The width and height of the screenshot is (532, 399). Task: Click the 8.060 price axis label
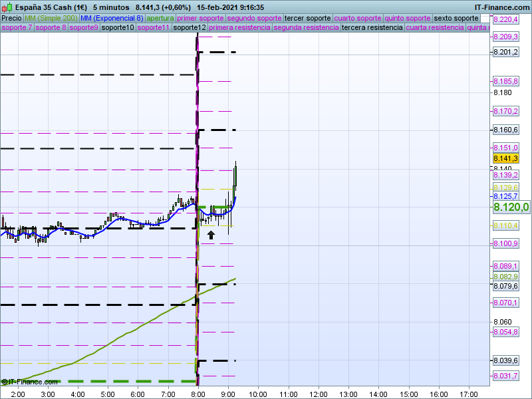coord(503,322)
